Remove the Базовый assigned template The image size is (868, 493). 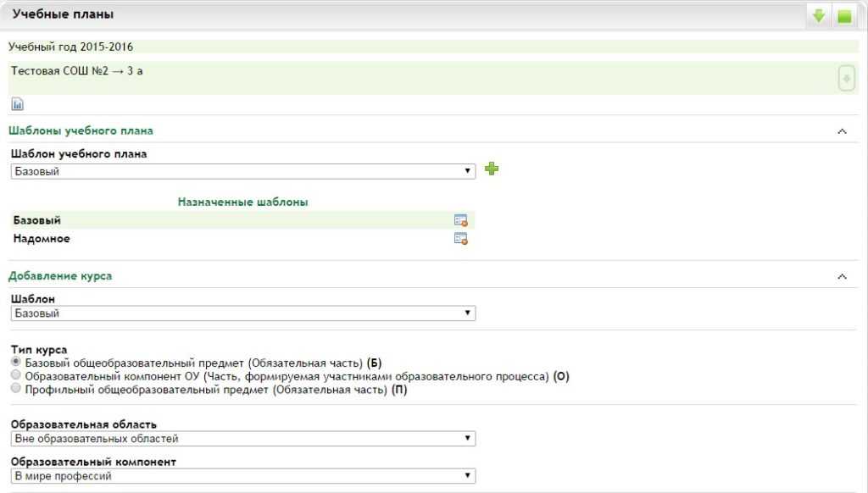(461, 220)
